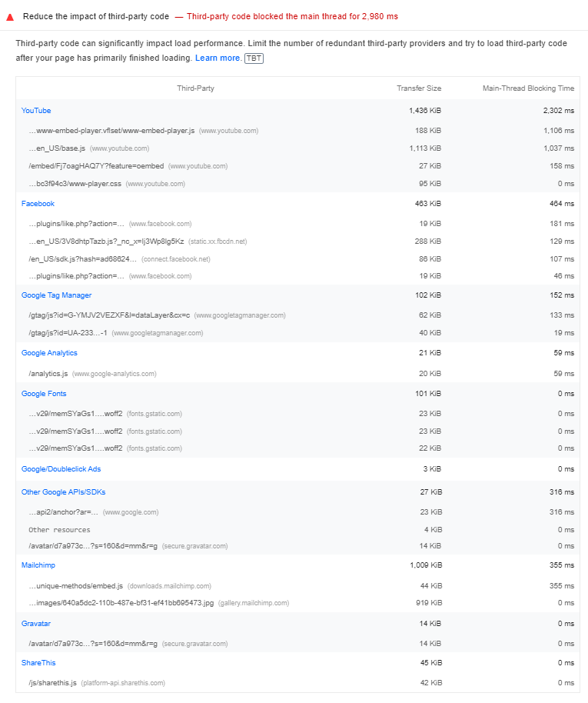
Task: Open the ShareThis third-party link
Action: pyautogui.click(x=38, y=662)
